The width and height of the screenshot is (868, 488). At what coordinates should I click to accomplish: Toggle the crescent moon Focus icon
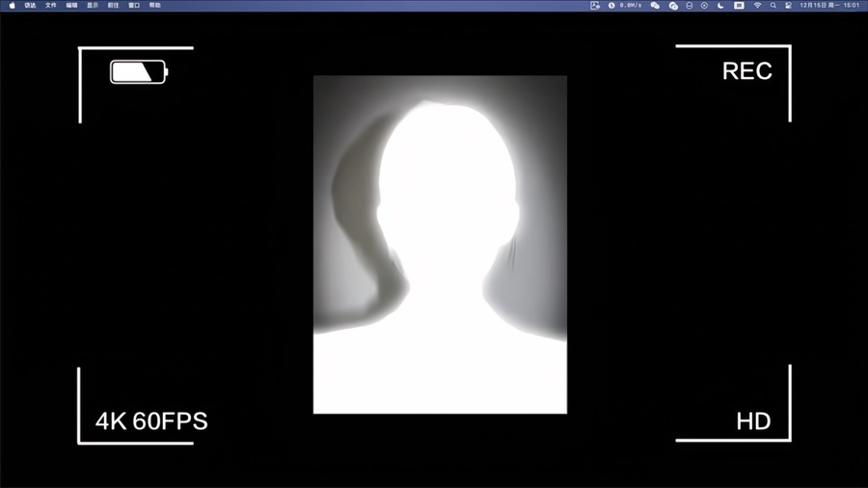click(x=720, y=5)
